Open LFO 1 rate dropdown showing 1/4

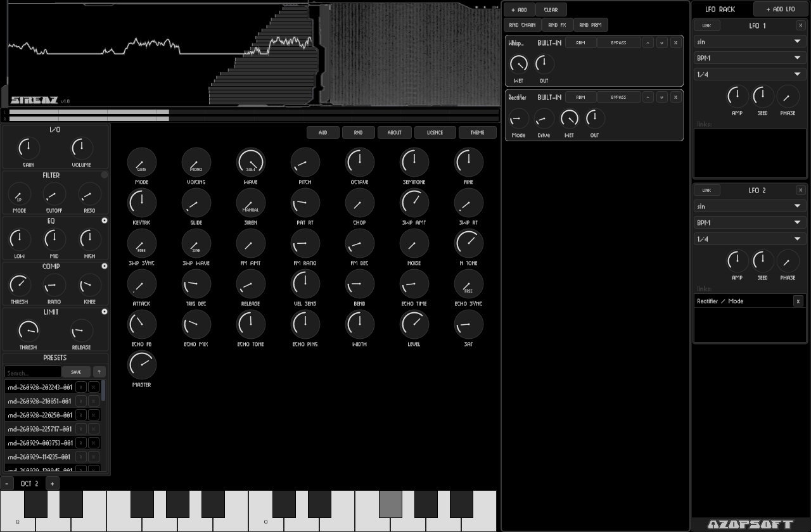point(750,74)
